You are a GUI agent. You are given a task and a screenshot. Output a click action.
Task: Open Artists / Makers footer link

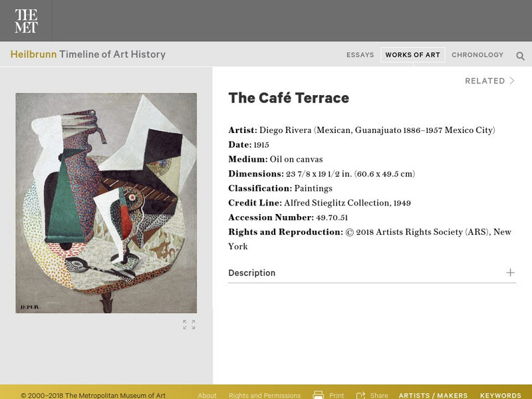[433, 395]
